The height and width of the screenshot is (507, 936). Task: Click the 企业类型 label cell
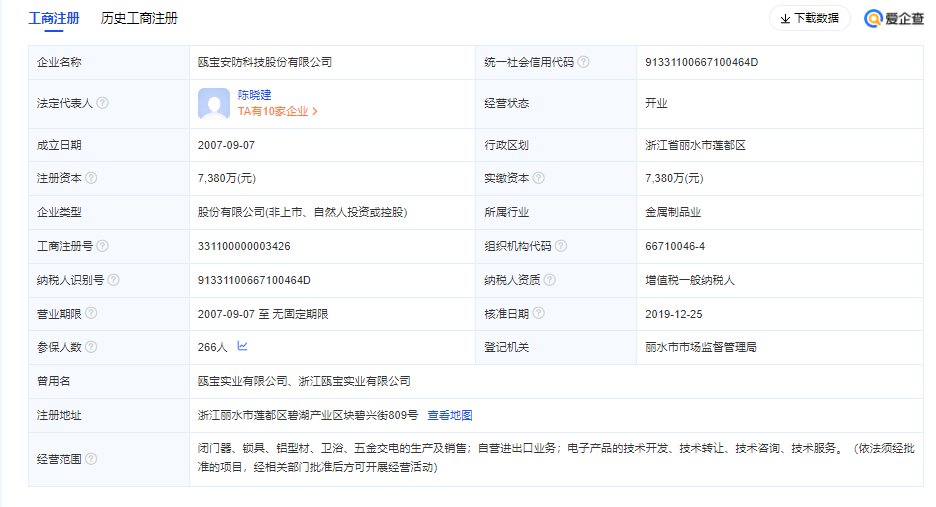pos(109,212)
